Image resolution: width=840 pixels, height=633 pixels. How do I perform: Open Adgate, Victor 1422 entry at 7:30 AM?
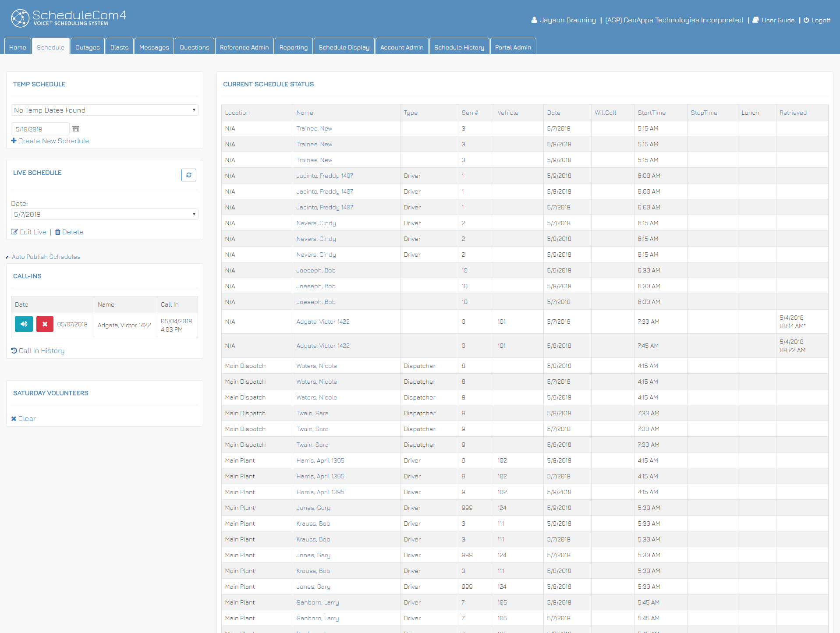point(323,322)
